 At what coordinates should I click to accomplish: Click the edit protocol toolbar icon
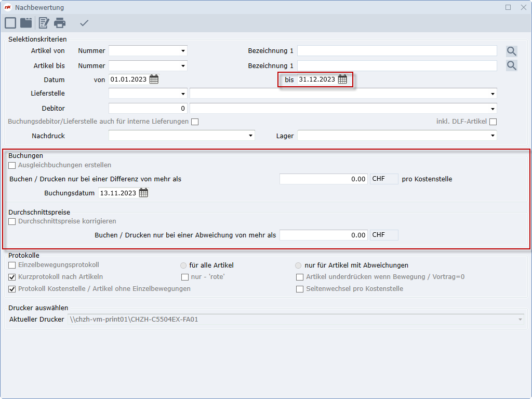tap(44, 23)
